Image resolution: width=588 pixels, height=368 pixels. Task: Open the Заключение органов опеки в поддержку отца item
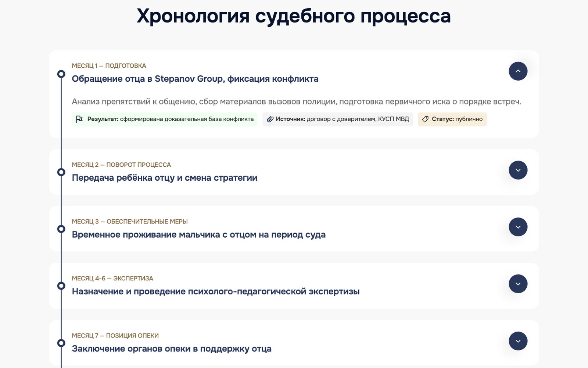click(x=294, y=343)
